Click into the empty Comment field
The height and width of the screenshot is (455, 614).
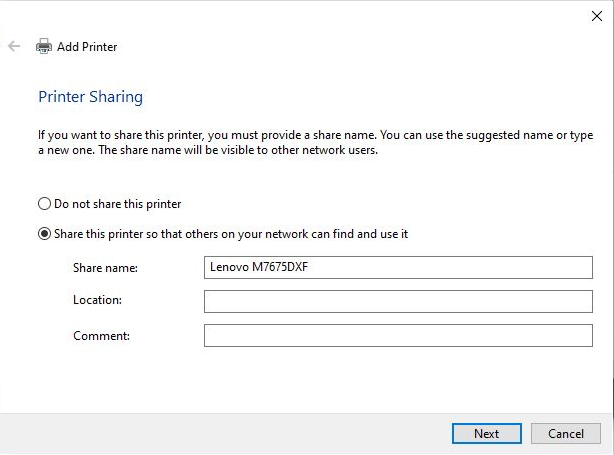click(x=398, y=336)
